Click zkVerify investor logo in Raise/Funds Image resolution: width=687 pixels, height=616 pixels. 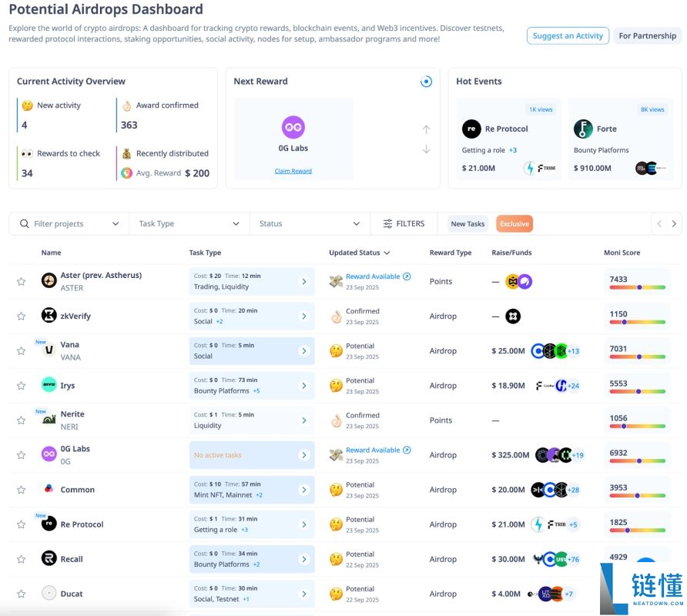[x=513, y=316]
